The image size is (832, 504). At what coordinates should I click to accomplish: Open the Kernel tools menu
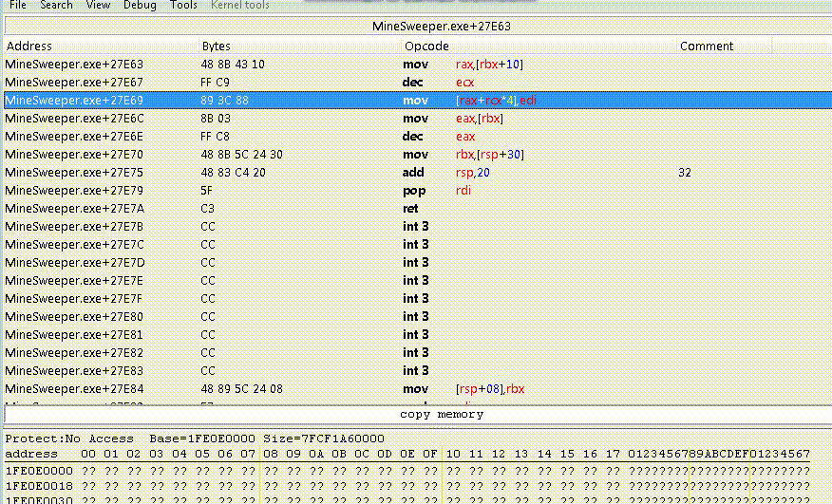click(x=240, y=6)
